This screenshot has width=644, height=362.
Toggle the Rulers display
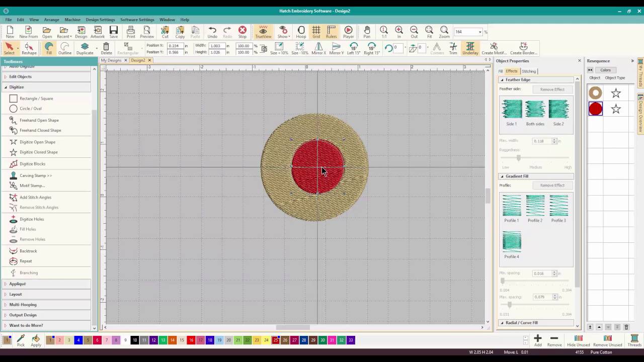[x=331, y=33]
